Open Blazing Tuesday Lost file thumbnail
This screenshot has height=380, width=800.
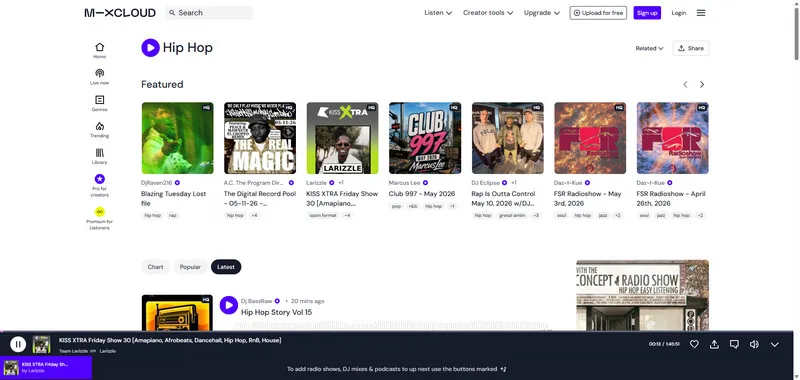pyautogui.click(x=178, y=138)
